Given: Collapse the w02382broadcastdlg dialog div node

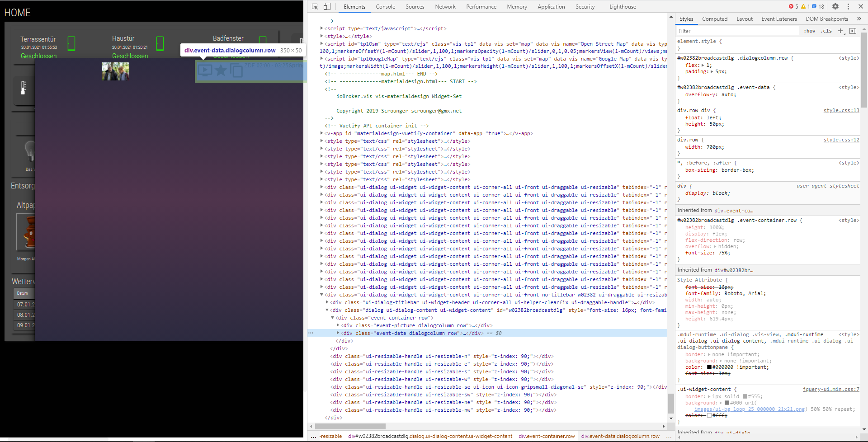Looking at the screenshot, I should (x=327, y=310).
